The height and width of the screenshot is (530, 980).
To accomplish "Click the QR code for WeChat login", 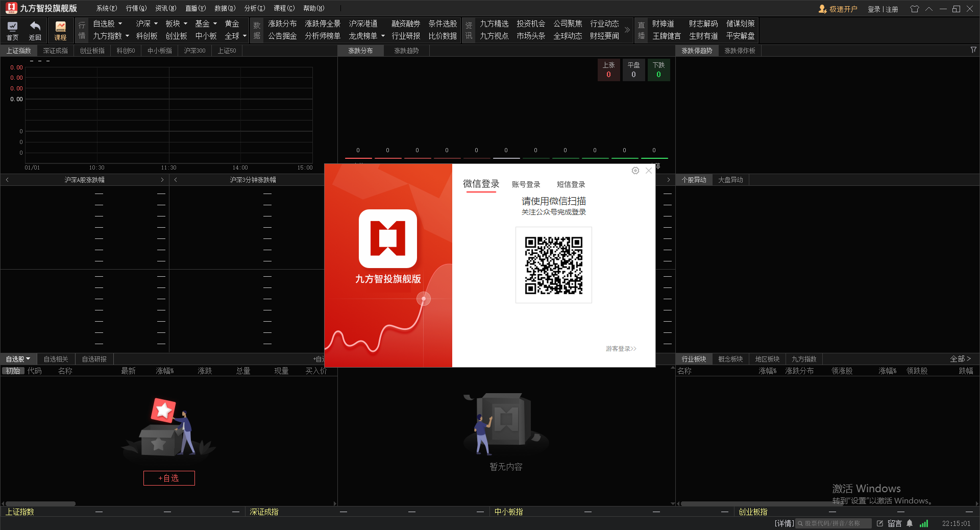I will pyautogui.click(x=554, y=265).
